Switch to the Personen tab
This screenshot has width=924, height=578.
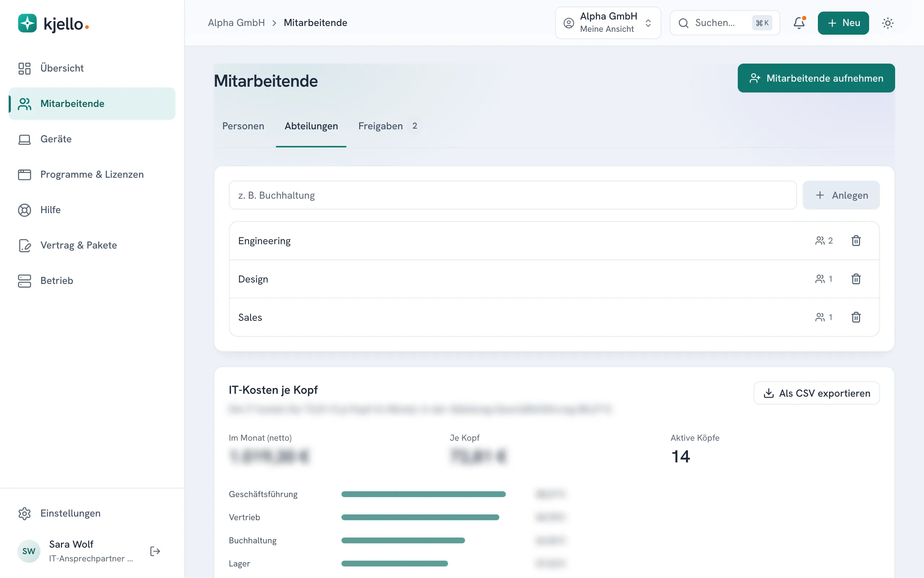point(243,126)
